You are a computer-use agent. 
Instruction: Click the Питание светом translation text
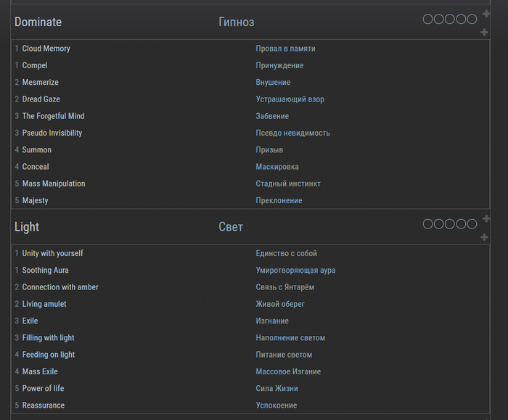[x=284, y=355]
